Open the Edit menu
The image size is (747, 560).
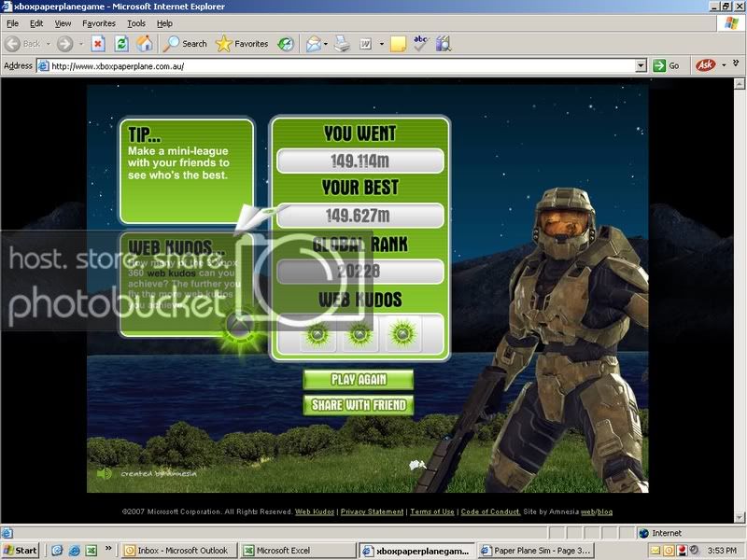36,23
